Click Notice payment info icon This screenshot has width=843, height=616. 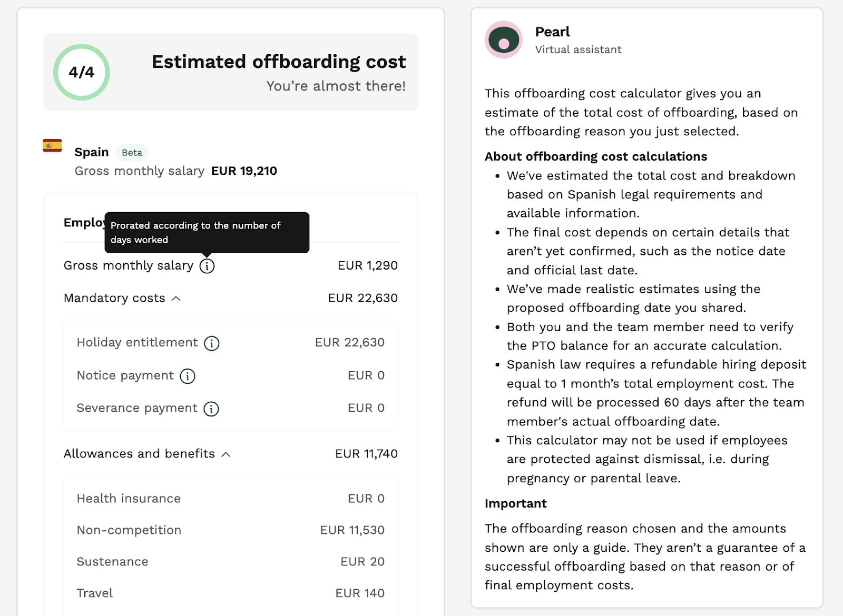(188, 376)
